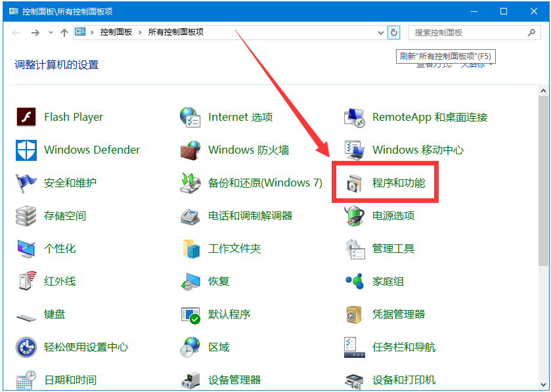This screenshot has height=392, width=551.
Task: Open the 个性化 monitor icon
Action: [x=26, y=249]
